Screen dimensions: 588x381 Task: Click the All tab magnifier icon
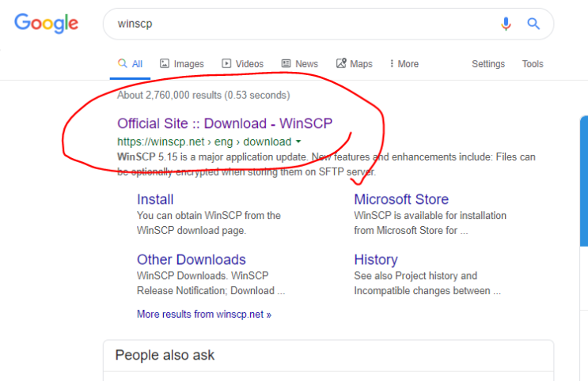click(x=122, y=63)
